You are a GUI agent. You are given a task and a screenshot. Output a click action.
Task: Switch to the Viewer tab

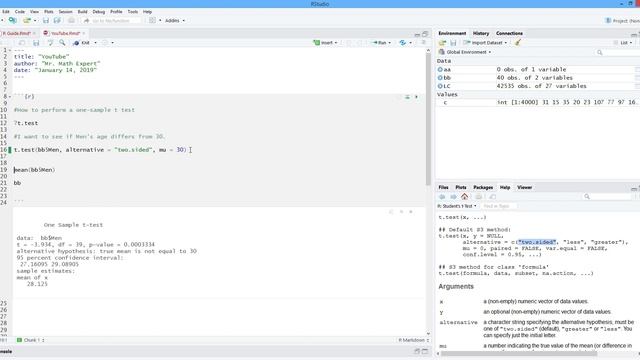coord(524,187)
